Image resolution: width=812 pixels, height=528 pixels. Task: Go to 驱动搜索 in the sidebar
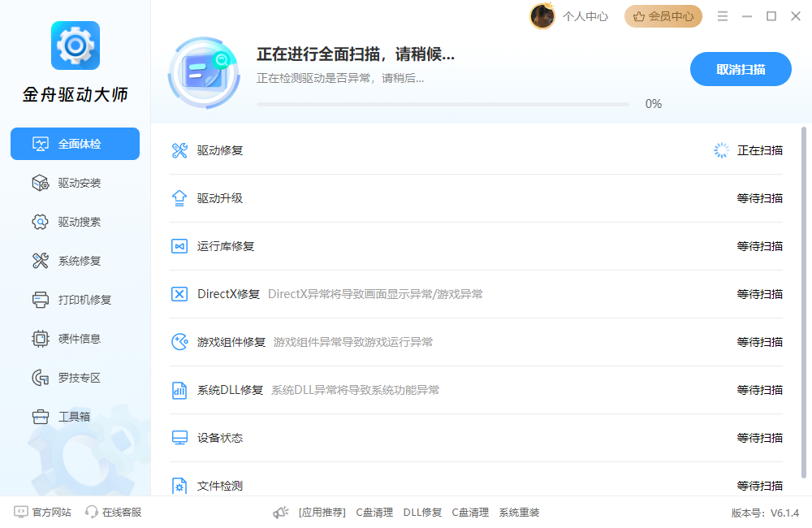click(x=75, y=222)
